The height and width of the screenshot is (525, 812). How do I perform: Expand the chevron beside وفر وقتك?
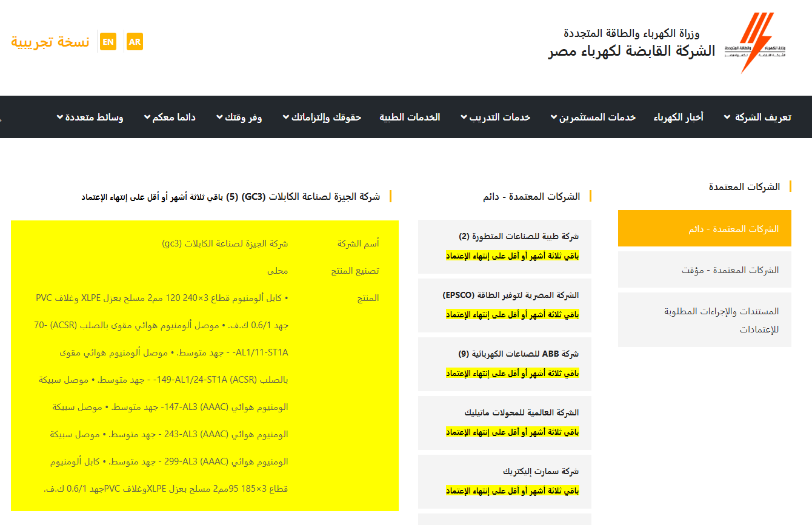pos(219,117)
